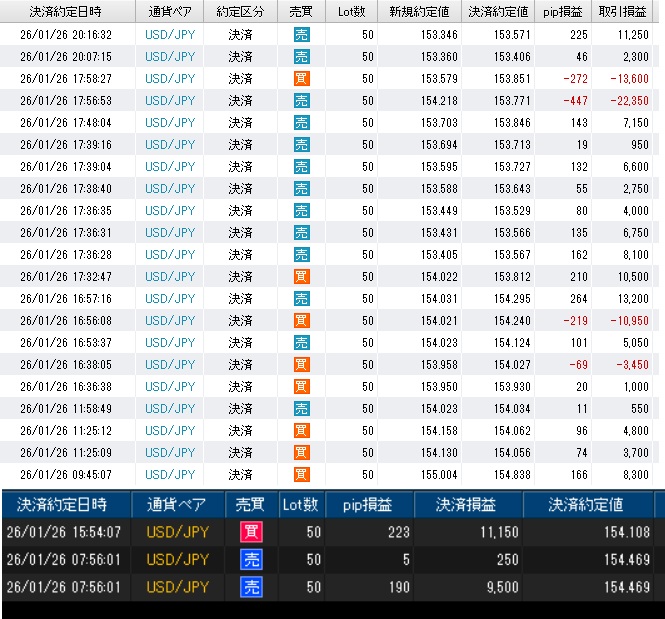Click the 155.004 entry price cell
Screen dimensions: 665x619
click(440, 474)
